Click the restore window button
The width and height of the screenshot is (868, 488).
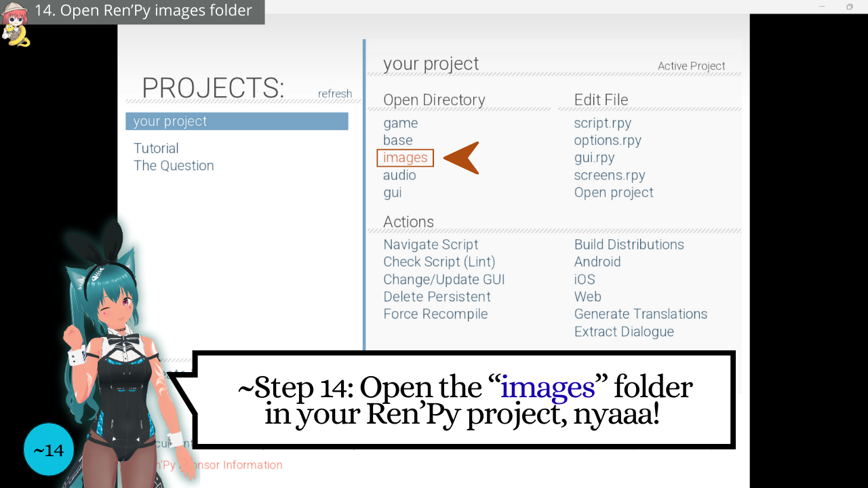[850, 7]
